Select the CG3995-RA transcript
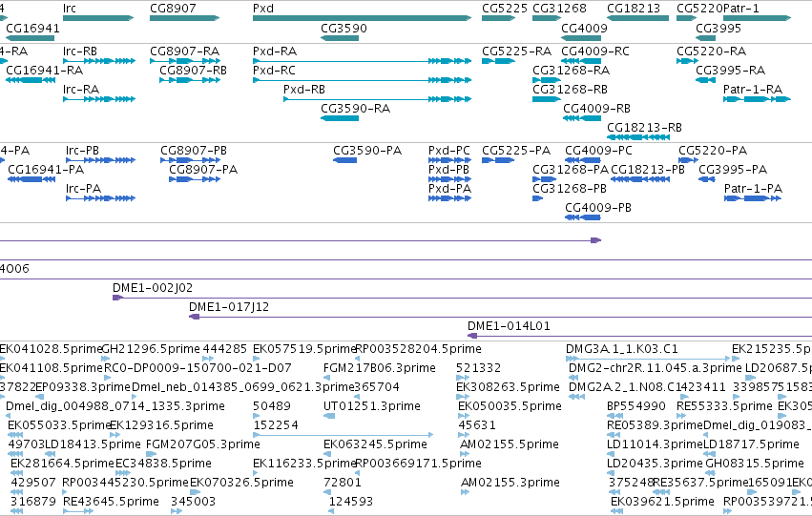Viewport: 812px width, 516px height. tap(705, 80)
